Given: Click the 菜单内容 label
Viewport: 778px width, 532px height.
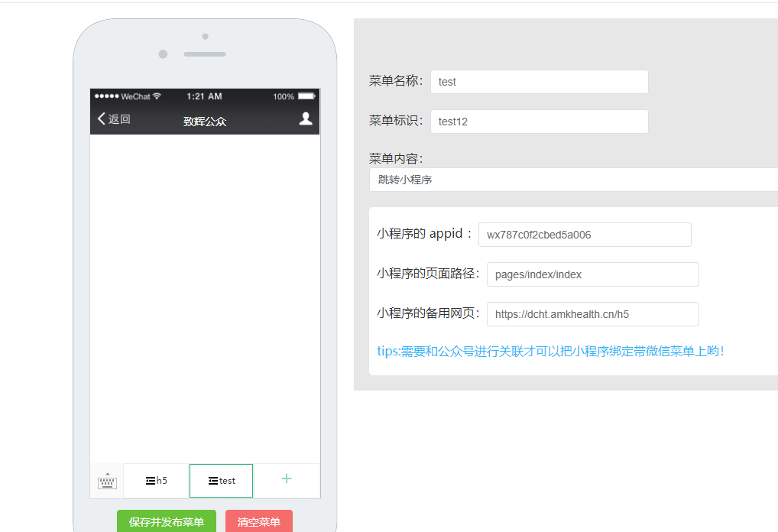Looking at the screenshot, I should click(x=395, y=159).
